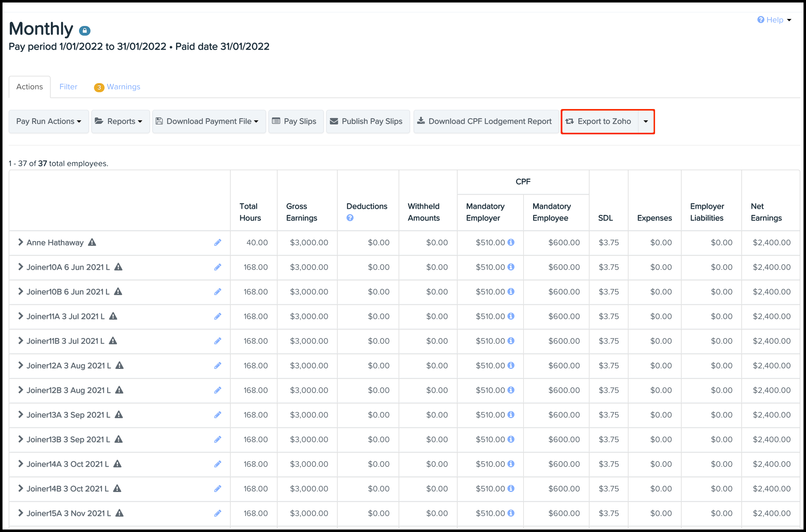The image size is (806, 532).
Task: Switch to the Filter tab
Action: [68, 87]
